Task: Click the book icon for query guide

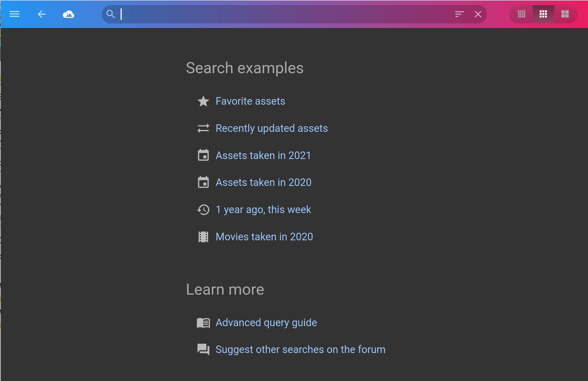Action: tap(203, 323)
